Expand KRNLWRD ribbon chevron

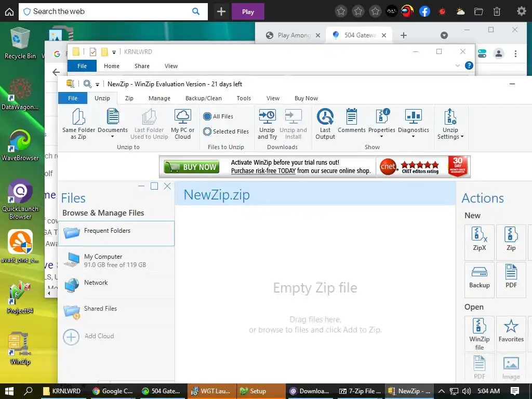coord(457,65)
